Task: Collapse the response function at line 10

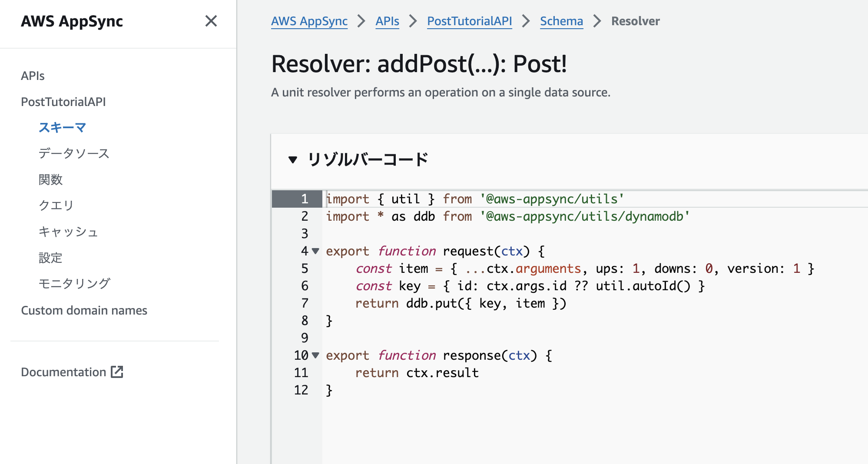Action: [x=315, y=355]
